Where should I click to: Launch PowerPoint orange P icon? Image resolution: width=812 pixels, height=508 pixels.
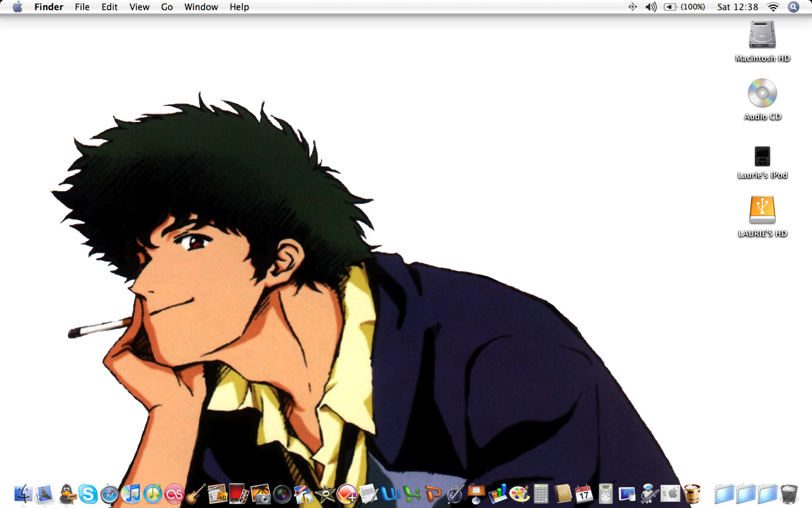pyautogui.click(x=433, y=493)
